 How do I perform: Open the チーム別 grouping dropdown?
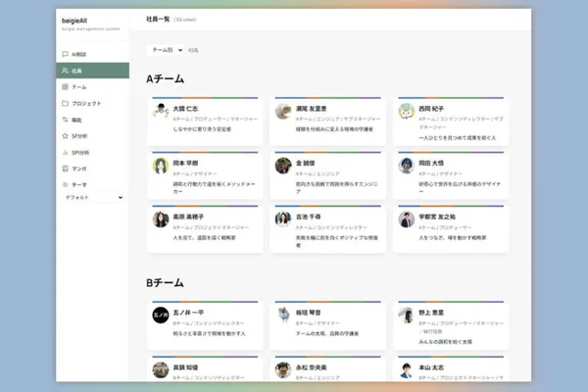(166, 50)
